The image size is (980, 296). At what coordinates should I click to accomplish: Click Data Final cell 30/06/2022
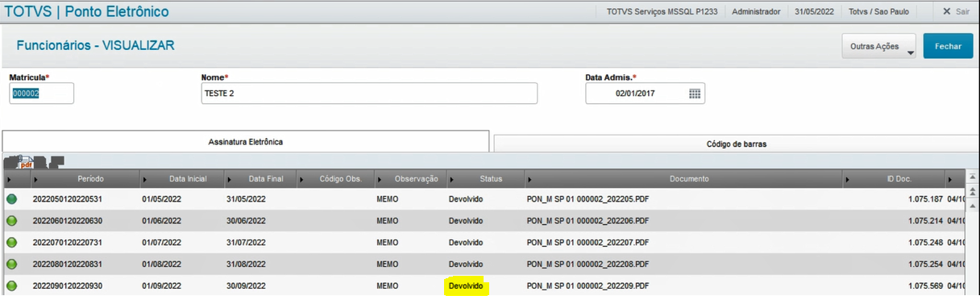point(246,220)
